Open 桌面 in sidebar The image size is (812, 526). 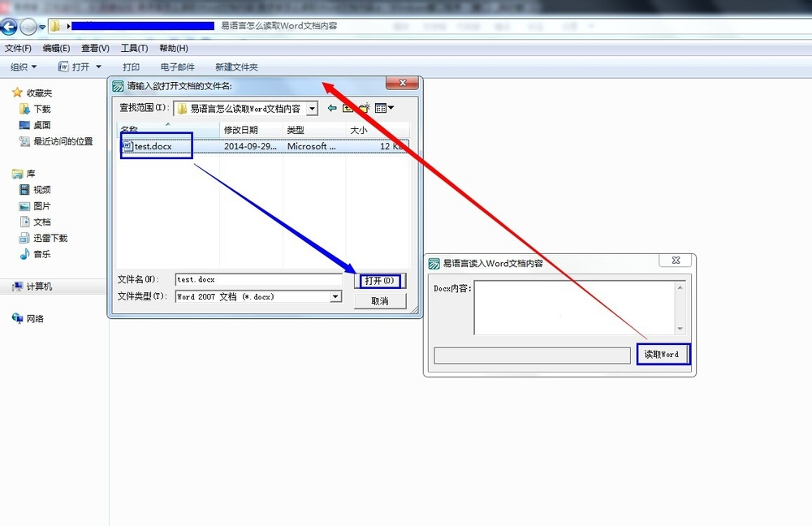tap(35, 125)
